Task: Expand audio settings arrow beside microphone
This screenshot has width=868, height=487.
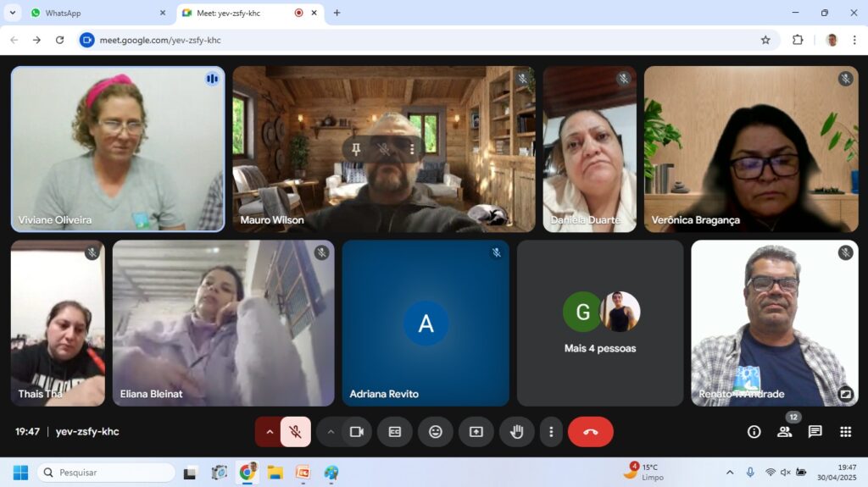Action: 270,432
